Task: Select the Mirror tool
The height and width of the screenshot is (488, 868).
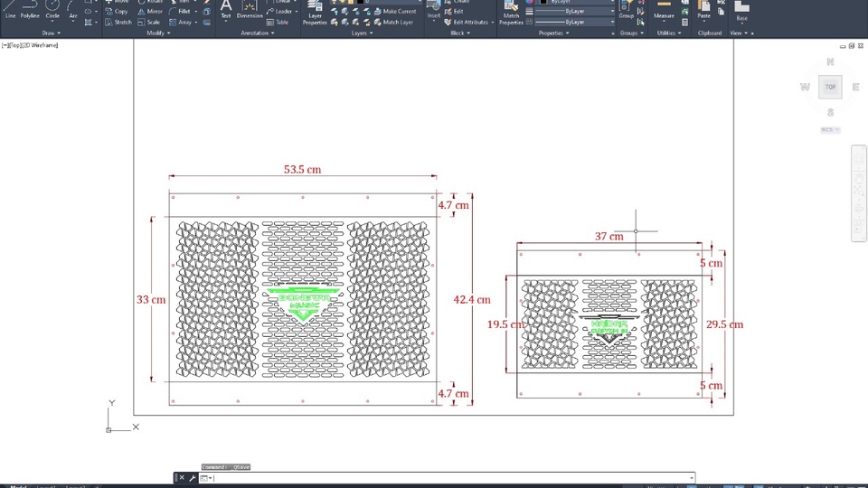Action: 150,11
